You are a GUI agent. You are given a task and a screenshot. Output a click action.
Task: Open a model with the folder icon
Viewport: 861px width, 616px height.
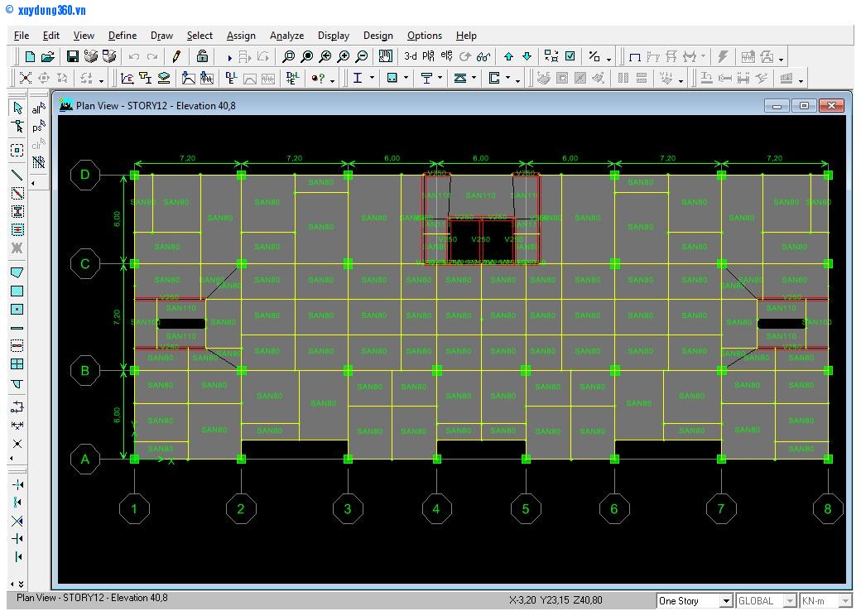pos(48,56)
